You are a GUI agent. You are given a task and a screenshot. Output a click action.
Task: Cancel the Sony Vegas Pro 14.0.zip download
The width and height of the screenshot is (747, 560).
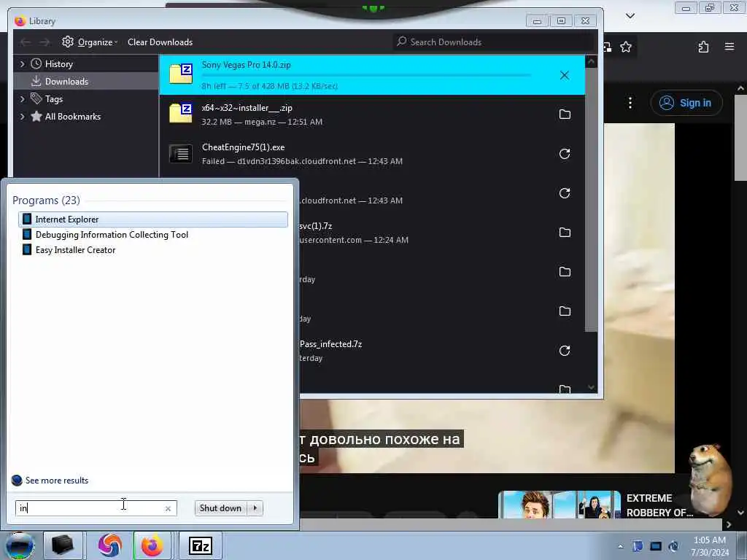pos(565,75)
